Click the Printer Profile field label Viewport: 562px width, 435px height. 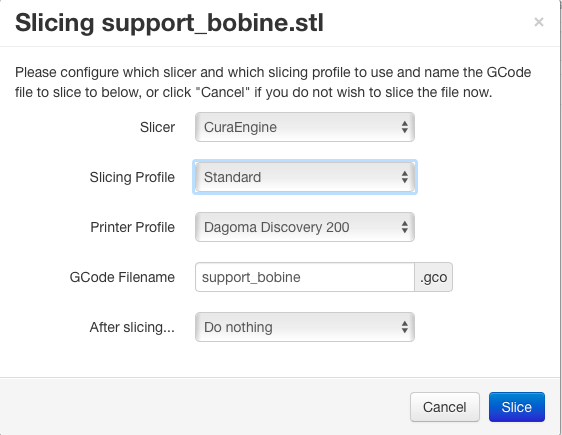[133, 227]
